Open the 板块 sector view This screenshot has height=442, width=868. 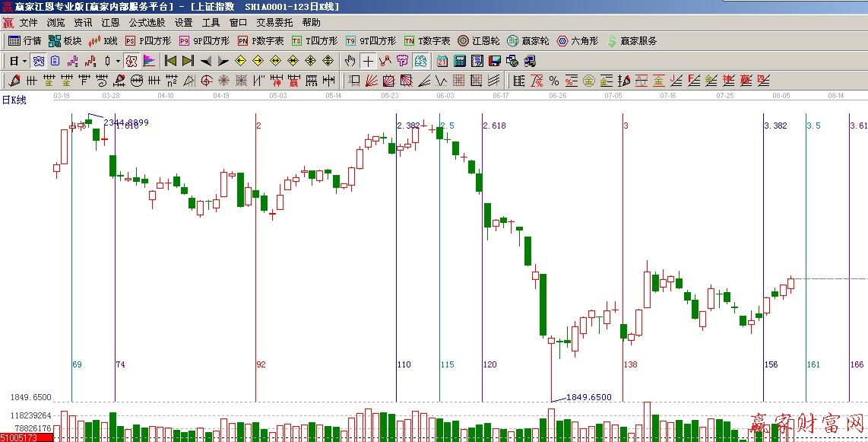(x=65, y=41)
